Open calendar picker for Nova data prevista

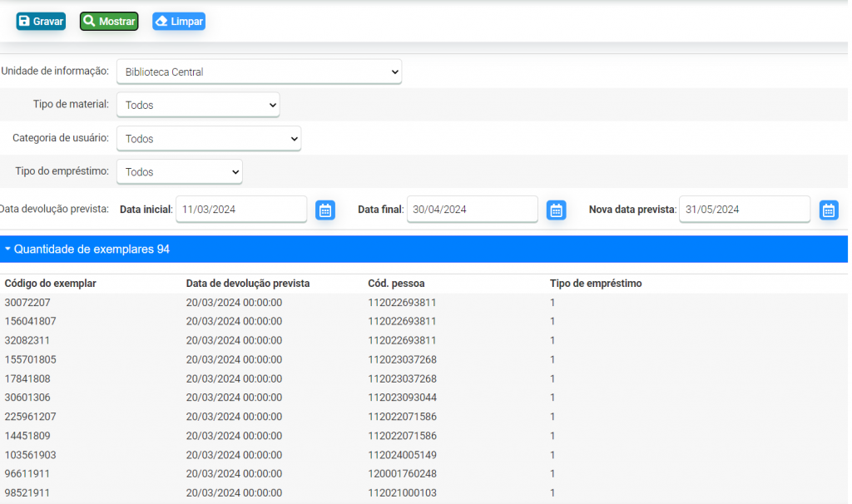829,210
